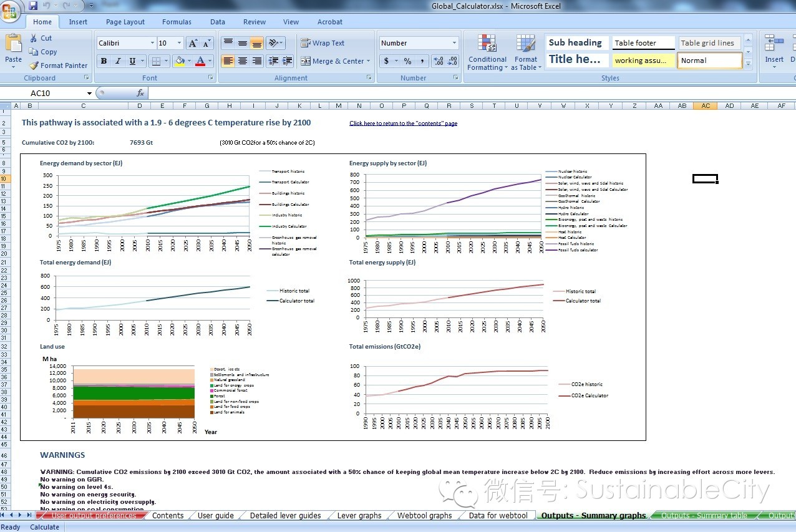Image resolution: width=796 pixels, height=532 pixels.
Task: Decrease decimal places shown
Action: [x=452, y=61]
